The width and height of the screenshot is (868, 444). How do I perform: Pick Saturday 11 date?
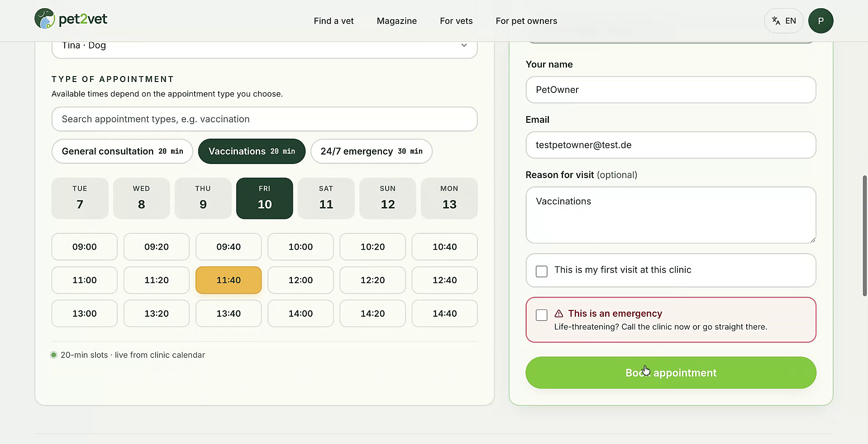pyautogui.click(x=326, y=198)
